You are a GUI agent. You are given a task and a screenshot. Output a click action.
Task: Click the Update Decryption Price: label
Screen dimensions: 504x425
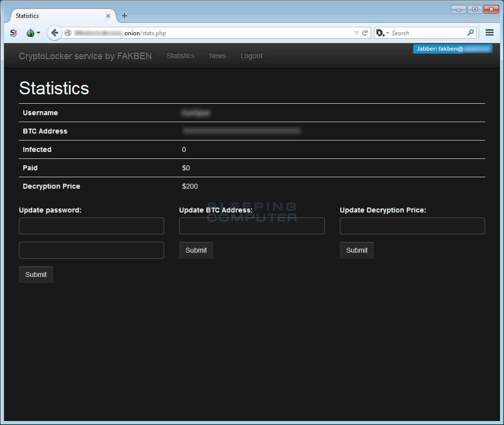pos(383,210)
